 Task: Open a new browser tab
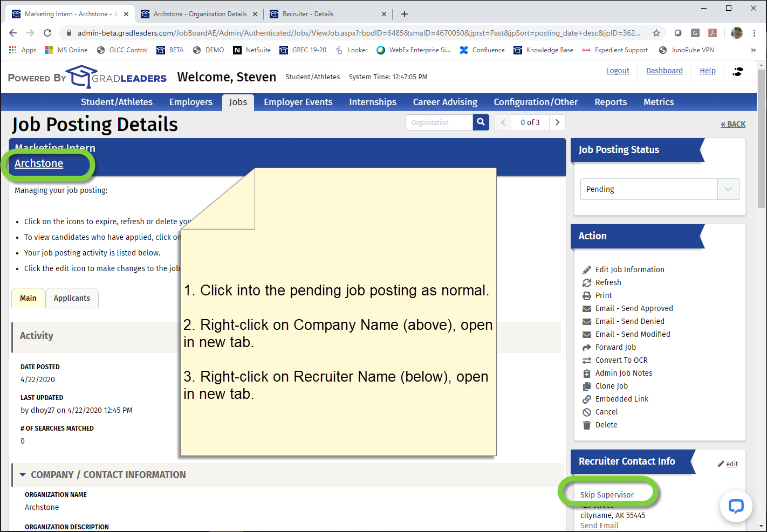[405, 14]
